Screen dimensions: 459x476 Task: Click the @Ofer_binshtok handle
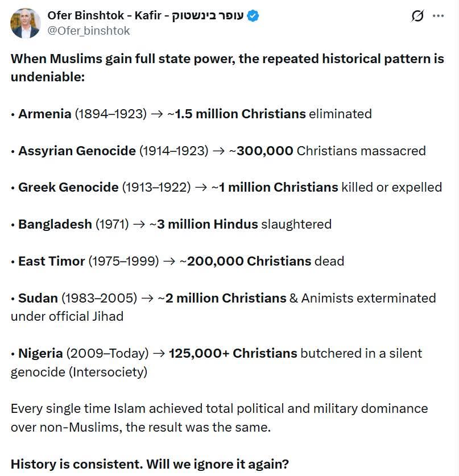(89, 31)
